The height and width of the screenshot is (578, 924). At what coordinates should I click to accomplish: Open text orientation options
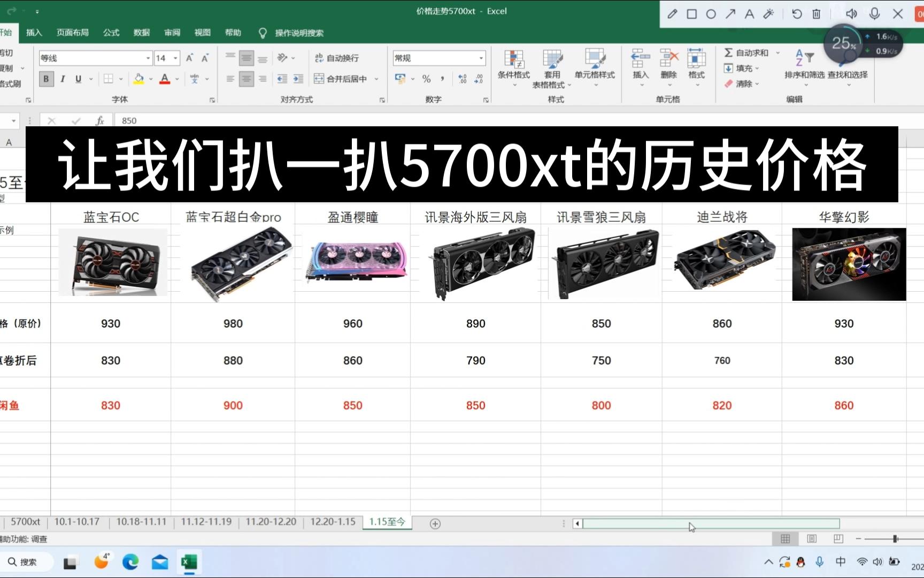pyautogui.click(x=286, y=58)
